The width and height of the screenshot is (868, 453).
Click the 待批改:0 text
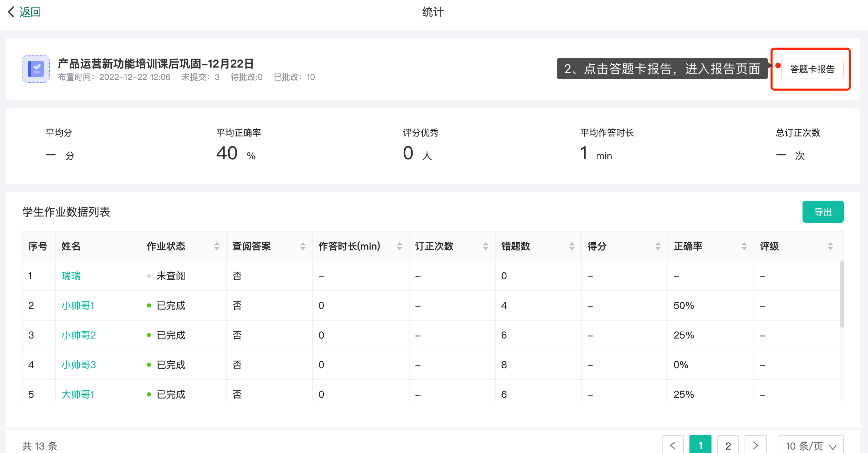tap(246, 77)
